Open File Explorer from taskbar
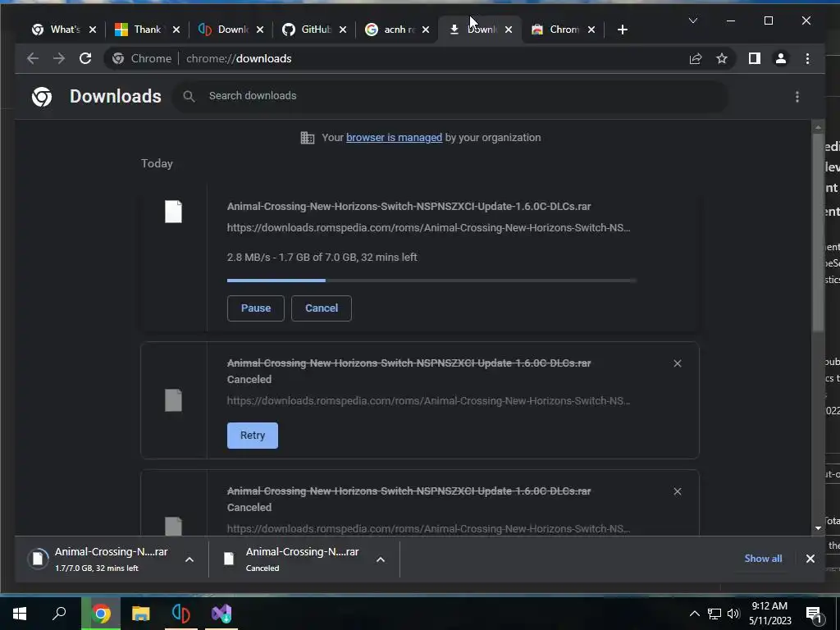Screen dimensions: 840x630 click(141, 614)
